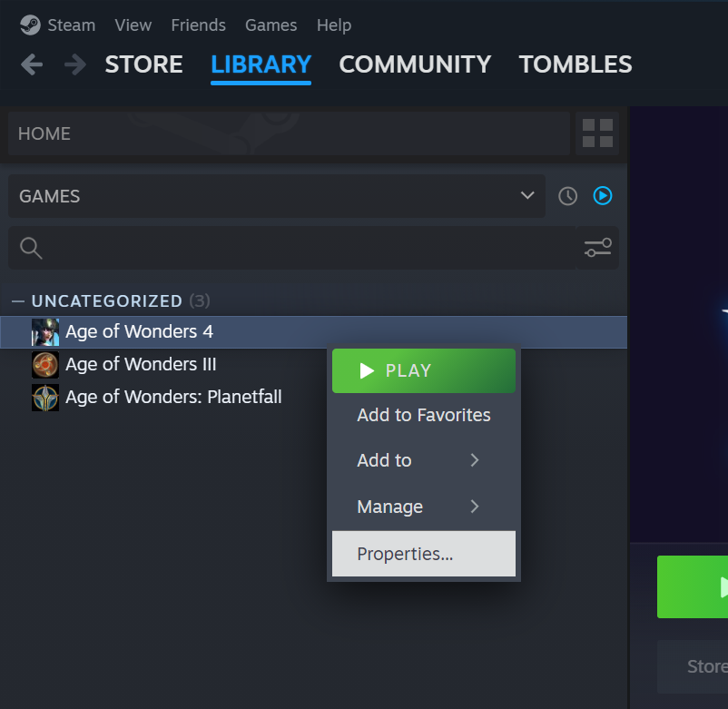728x709 pixels.
Task: Click the magnifier search icon
Action: pos(31,248)
